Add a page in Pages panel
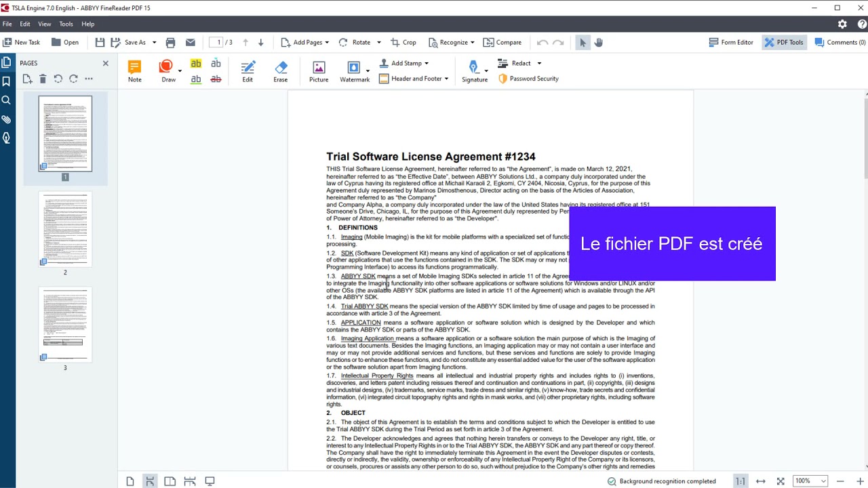Image resolution: width=868 pixels, height=488 pixels. (x=27, y=79)
